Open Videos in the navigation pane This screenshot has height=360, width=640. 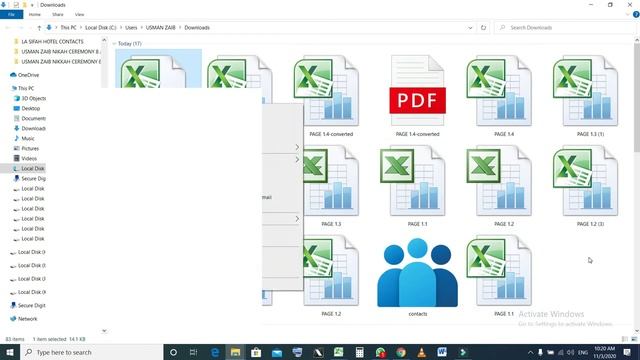25,158
